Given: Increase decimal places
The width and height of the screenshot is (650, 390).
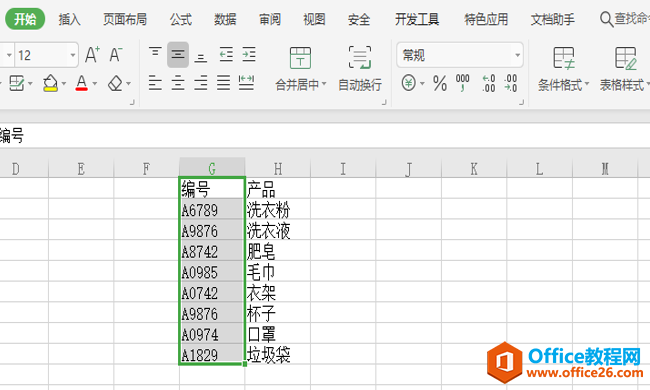Looking at the screenshot, I should tap(489, 83).
